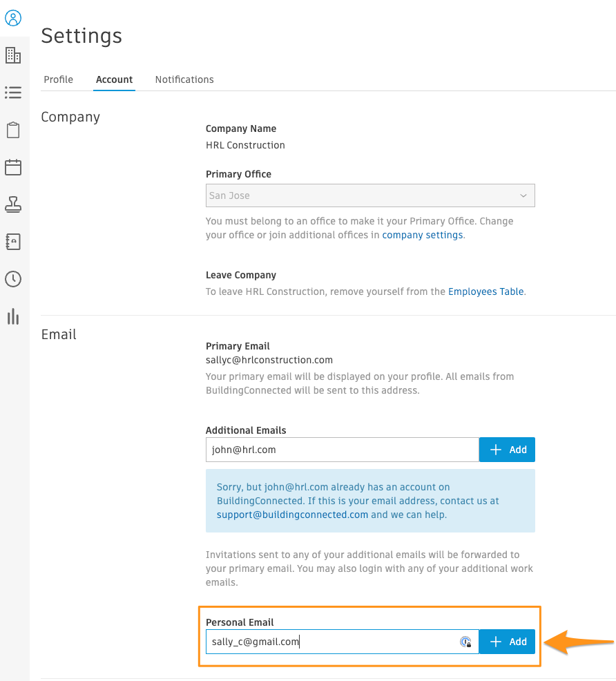This screenshot has height=681, width=616.
Task: Open the Primary Office dropdown
Action: [x=370, y=195]
